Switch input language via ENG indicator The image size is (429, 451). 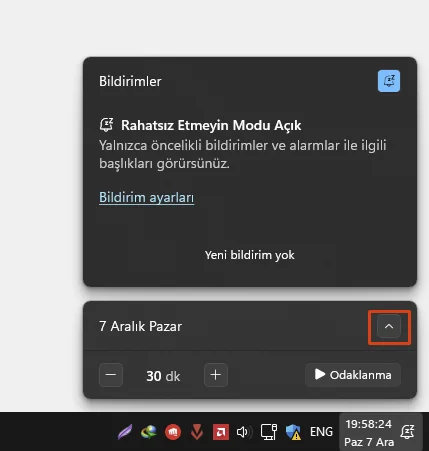[321, 432]
